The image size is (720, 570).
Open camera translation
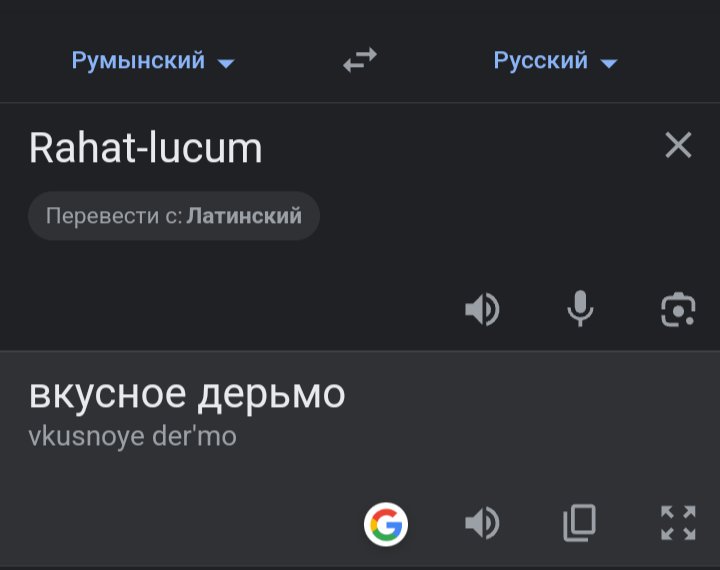click(x=678, y=310)
